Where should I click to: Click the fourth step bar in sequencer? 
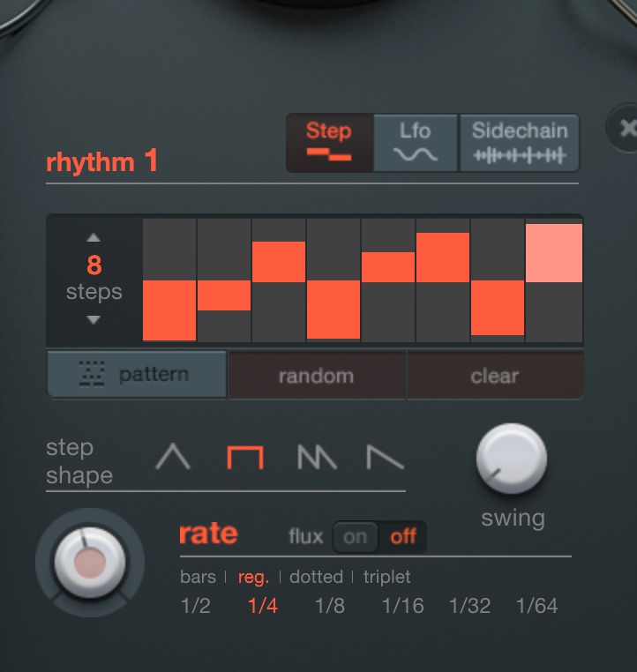(x=333, y=310)
